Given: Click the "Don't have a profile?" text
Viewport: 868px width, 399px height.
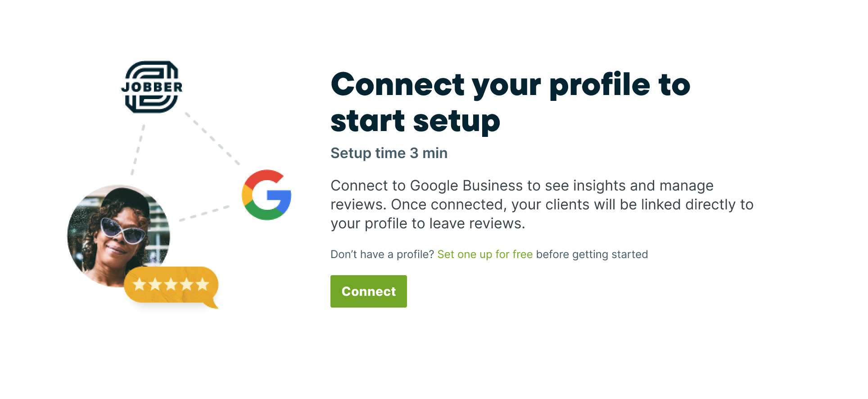Looking at the screenshot, I should (382, 254).
